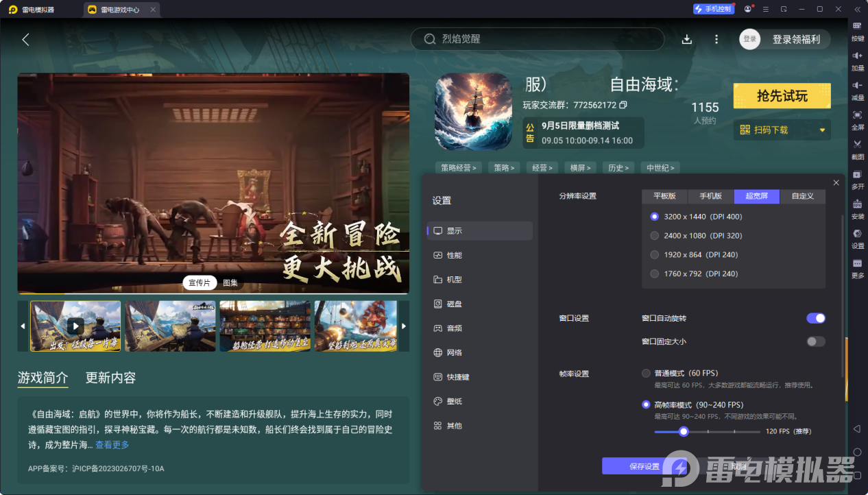Screen dimensions: 868x495
Task: Click the volume up (加量) sidebar icon
Action: (857, 60)
